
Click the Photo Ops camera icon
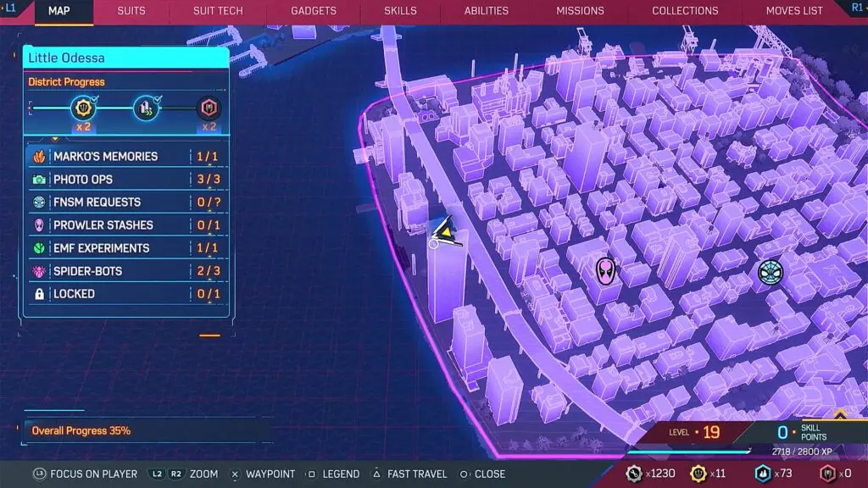point(39,180)
